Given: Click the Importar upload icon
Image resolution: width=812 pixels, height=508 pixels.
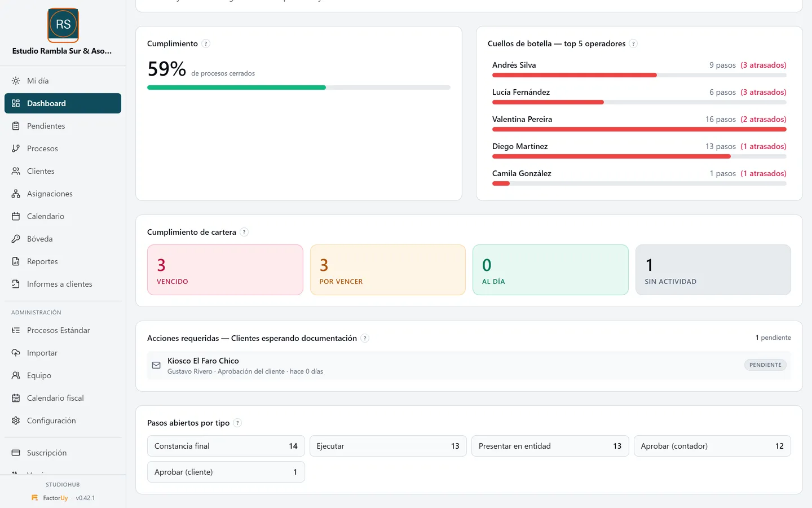Looking at the screenshot, I should click(16, 353).
